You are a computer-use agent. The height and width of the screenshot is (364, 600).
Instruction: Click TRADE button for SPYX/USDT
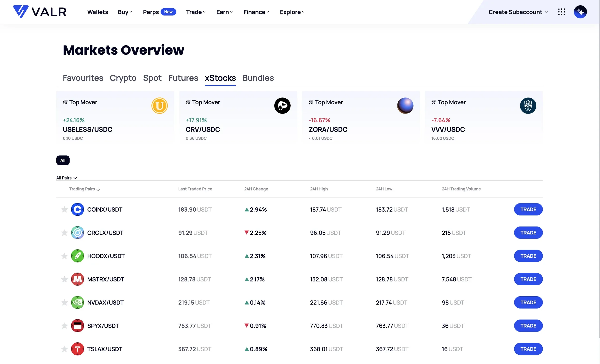(528, 326)
